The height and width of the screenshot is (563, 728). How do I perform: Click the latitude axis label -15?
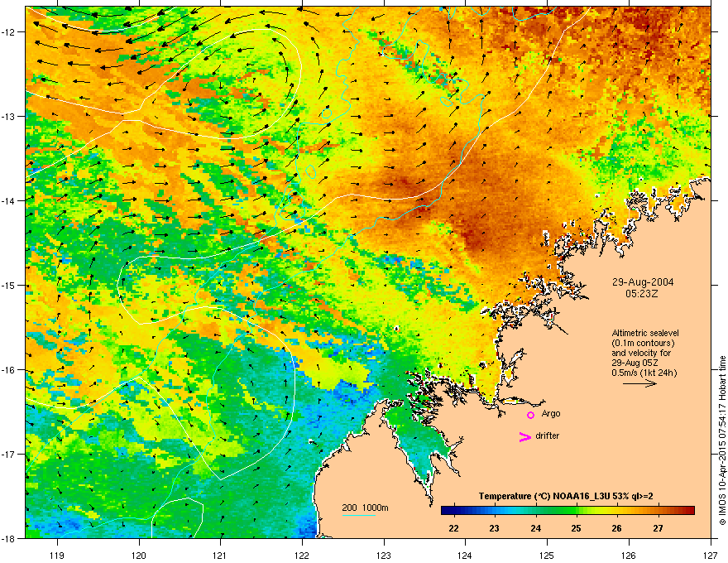pos(9,285)
